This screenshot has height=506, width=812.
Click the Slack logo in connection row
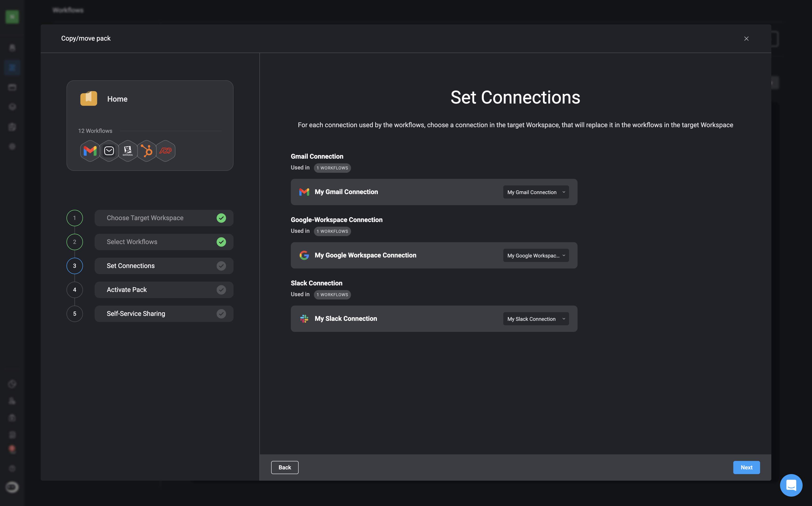coord(304,318)
